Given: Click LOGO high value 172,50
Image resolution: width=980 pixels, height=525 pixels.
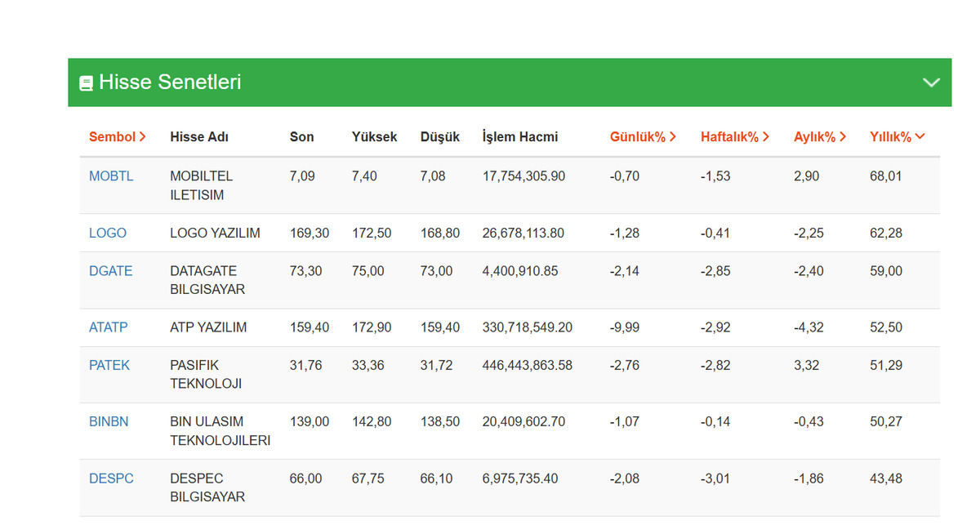Looking at the screenshot, I should coord(372,234).
